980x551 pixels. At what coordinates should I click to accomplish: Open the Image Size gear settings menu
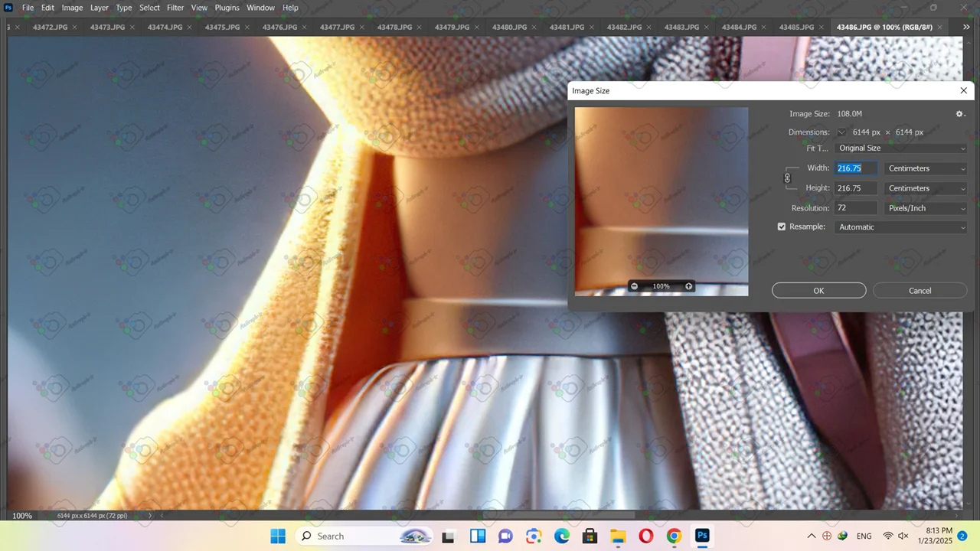coord(959,114)
